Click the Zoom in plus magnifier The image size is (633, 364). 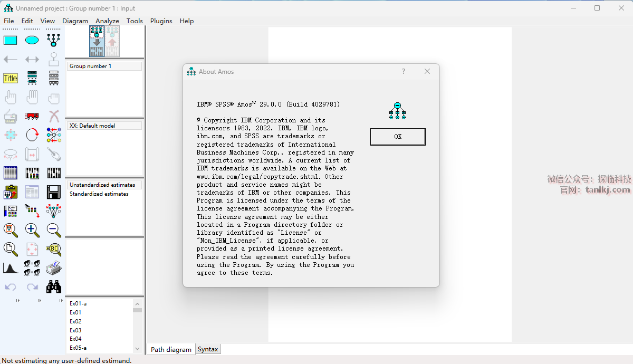[x=32, y=230]
